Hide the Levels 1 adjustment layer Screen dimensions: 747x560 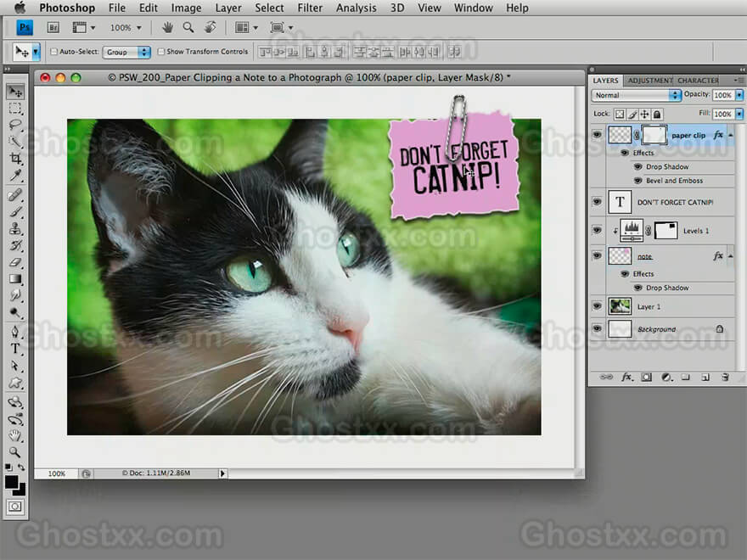pos(597,231)
